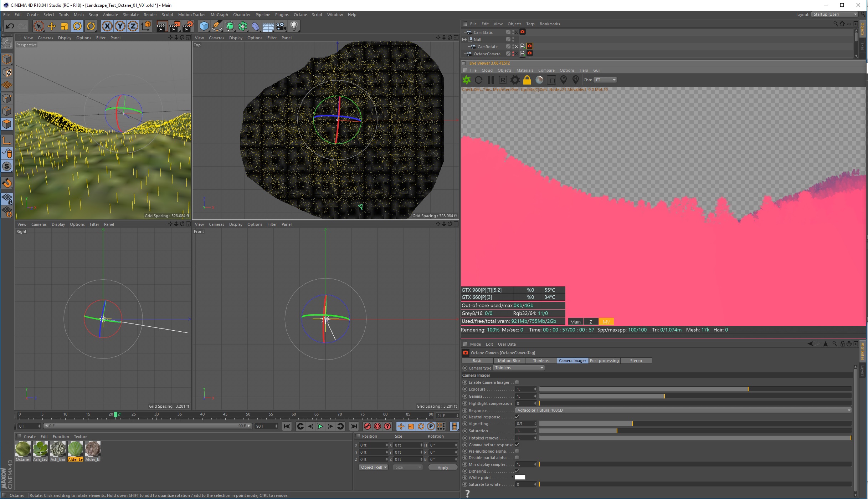The width and height of the screenshot is (868, 499).
Task: Open Octane Live Viewer settings gear
Action: tap(515, 80)
